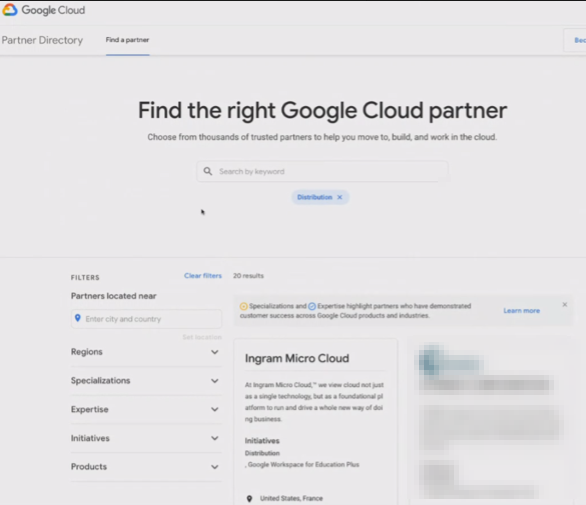Click the Expertise checkmark badge icon
This screenshot has height=505, width=586.
pyautogui.click(x=312, y=307)
